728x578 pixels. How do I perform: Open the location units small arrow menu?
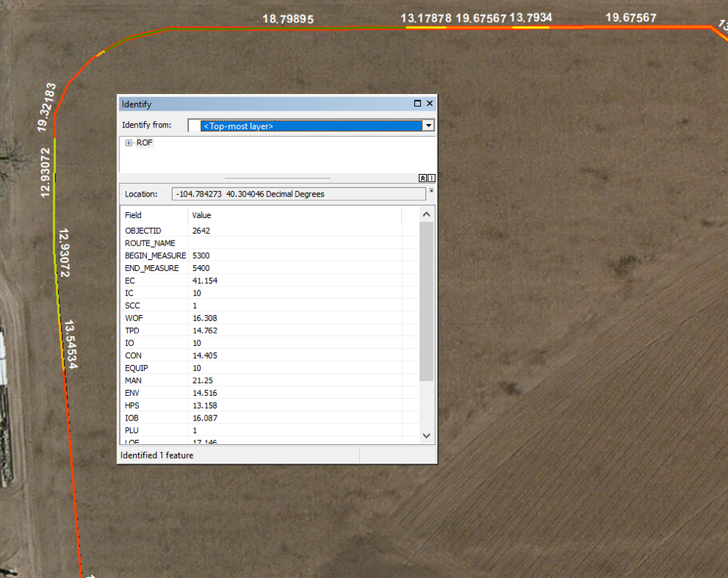pos(432,192)
